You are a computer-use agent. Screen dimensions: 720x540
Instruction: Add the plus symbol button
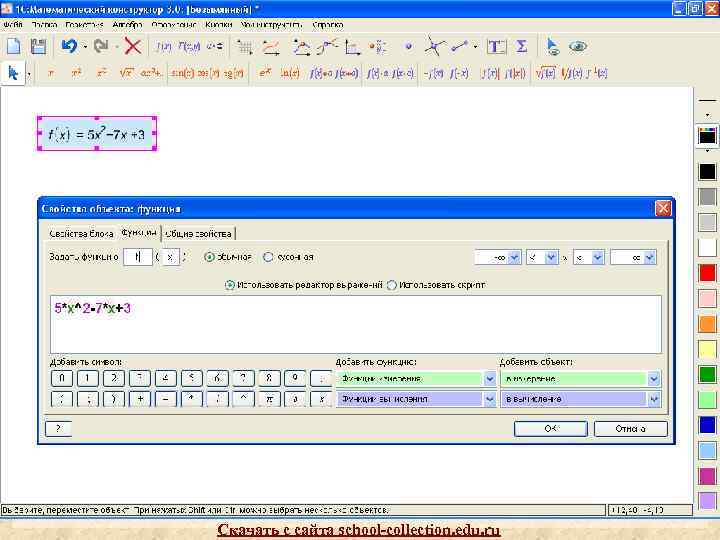click(x=140, y=399)
